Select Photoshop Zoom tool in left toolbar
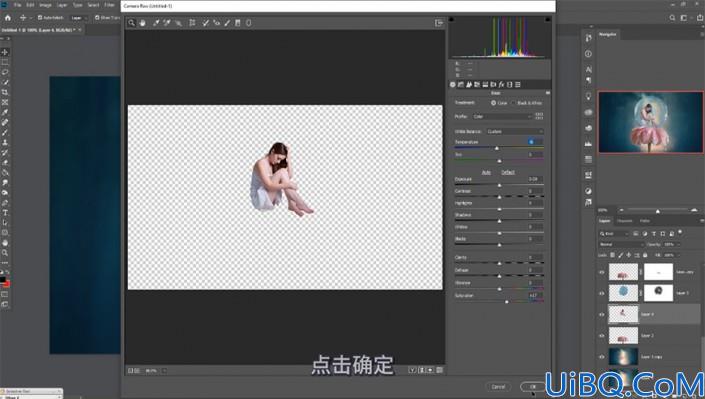The image size is (705, 399). click(x=5, y=253)
